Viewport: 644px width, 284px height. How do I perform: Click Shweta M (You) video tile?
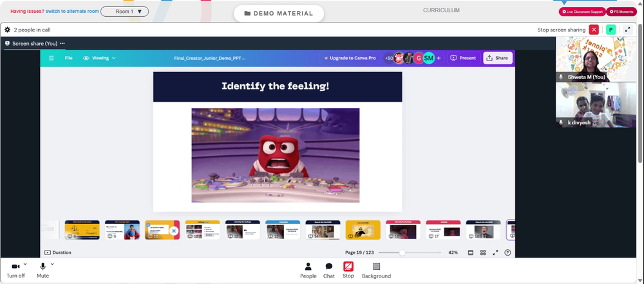click(596, 59)
